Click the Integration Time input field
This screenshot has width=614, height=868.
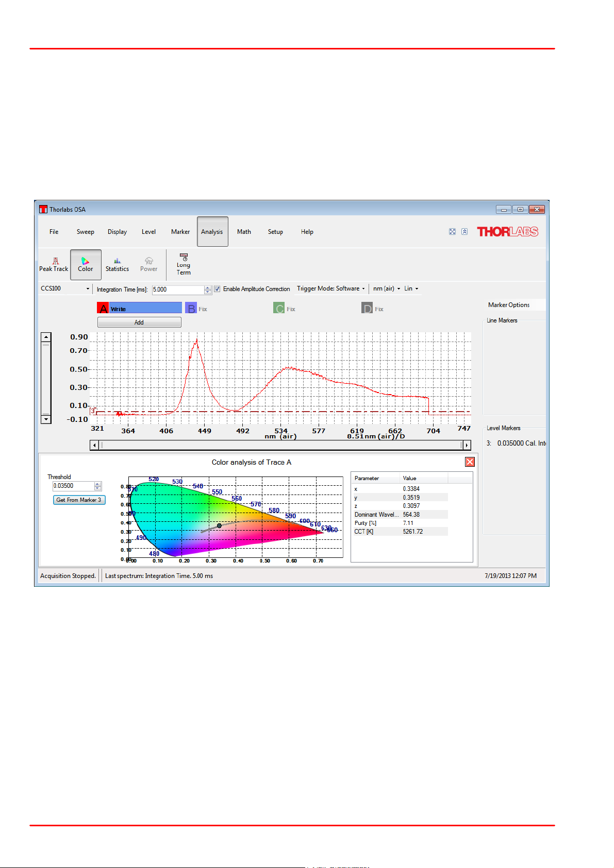point(178,290)
